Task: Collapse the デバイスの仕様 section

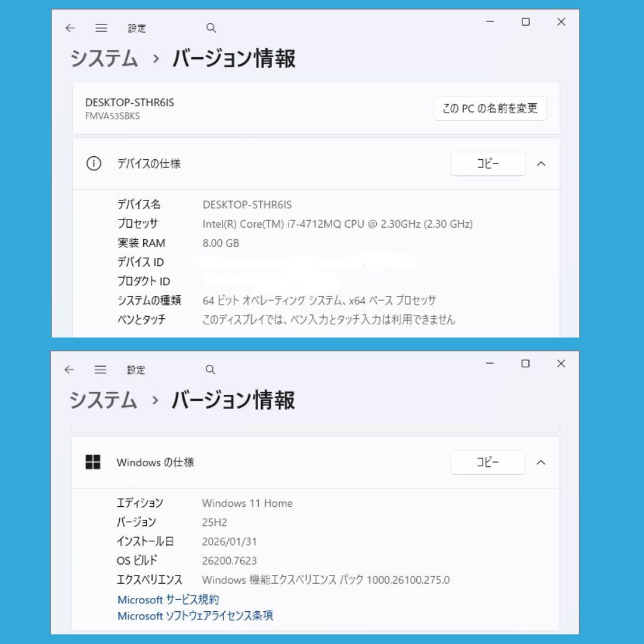Action: click(541, 163)
